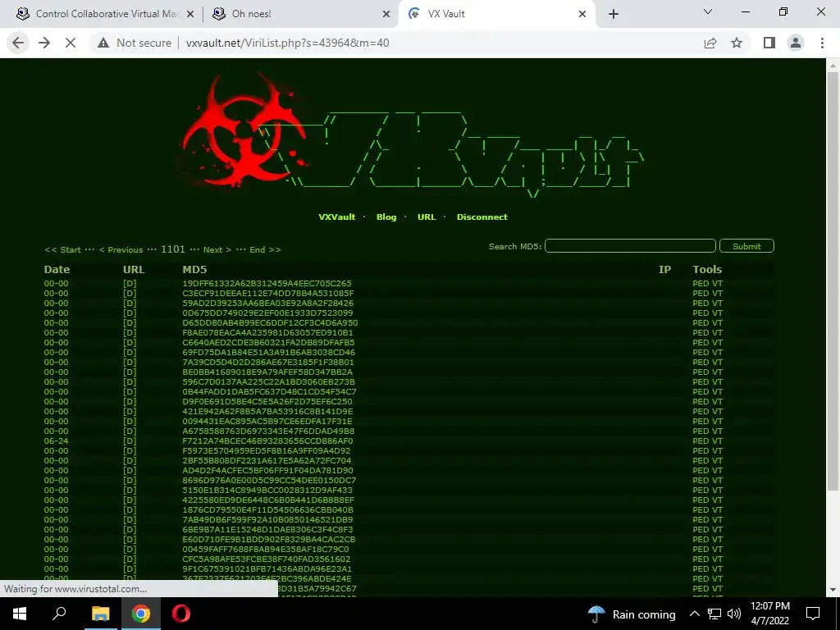The width and height of the screenshot is (840, 630).
Task: Open [D] link for AD4D2F4ACFEC5BF06FF91F04DA781D90
Action: click(130, 470)
